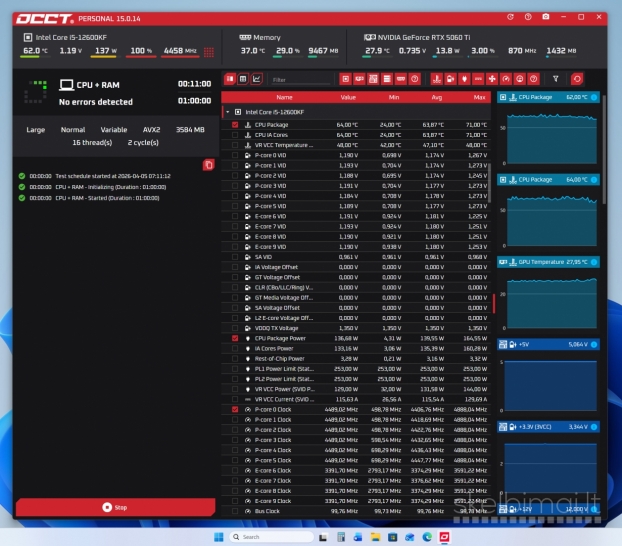Click the Filter text field
The width and height of the screenshot is (622, 546).
(x=301, y=80)
